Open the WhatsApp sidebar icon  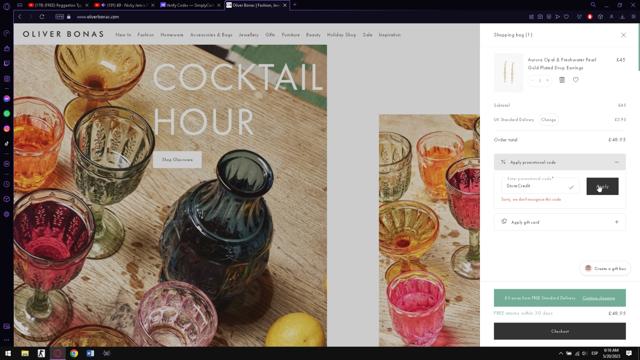tap(7, 113)
